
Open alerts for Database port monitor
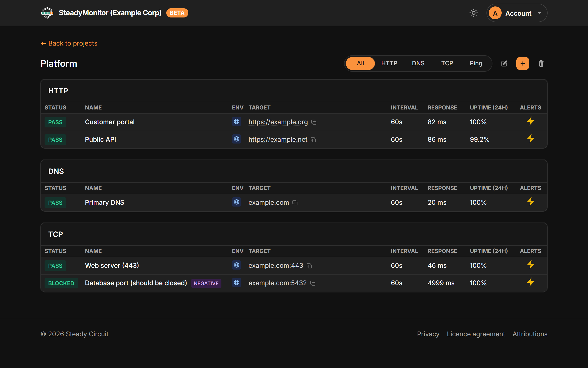(x=530, y=282)
